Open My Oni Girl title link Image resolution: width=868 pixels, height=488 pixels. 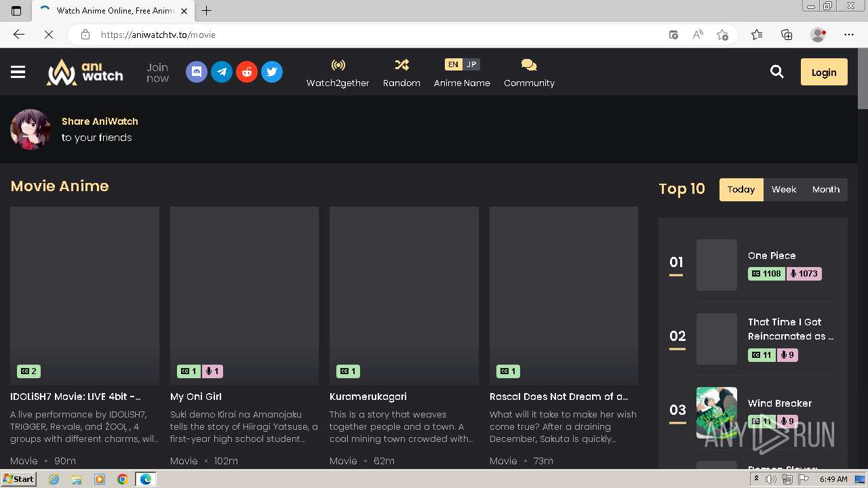point(196,396)
